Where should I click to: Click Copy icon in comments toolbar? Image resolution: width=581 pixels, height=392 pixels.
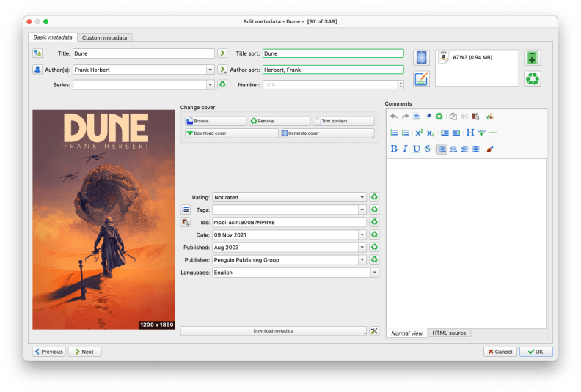tap(453, 117)
